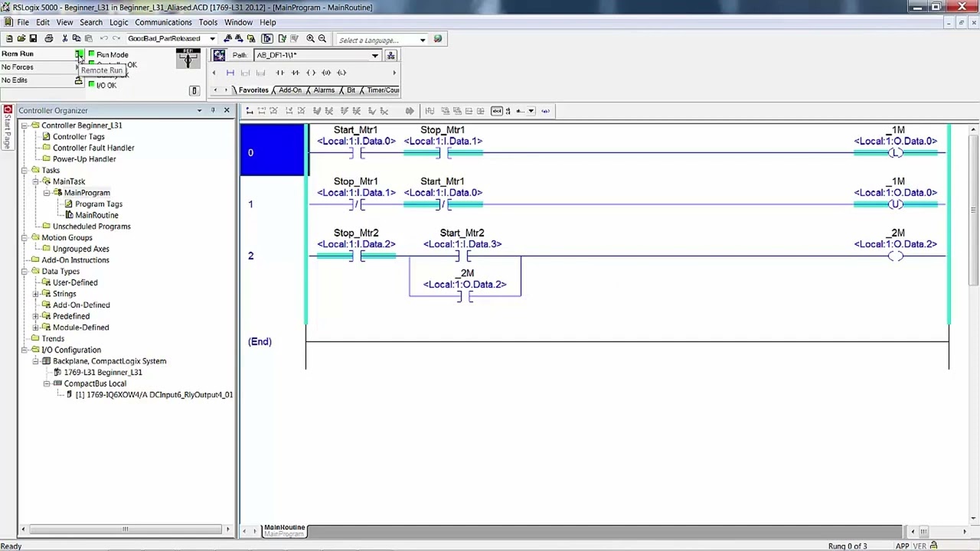Click the Cut scissors icon
This screenshot has width=980, height=551.
click(64, 39)
